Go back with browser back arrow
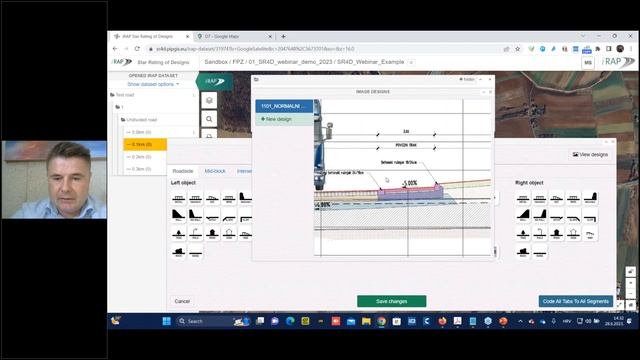 tap(115, 49)
